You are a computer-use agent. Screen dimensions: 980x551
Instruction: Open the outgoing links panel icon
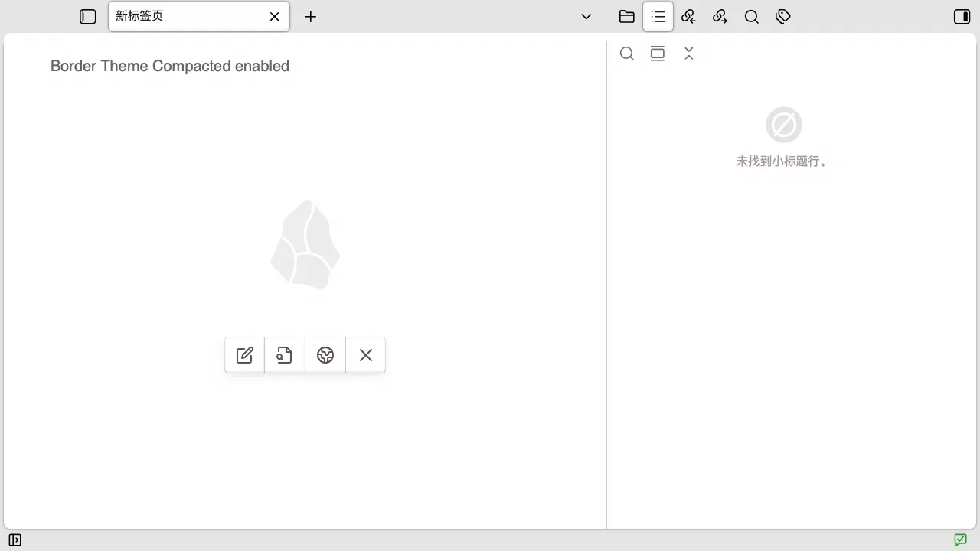click(720, 17)
